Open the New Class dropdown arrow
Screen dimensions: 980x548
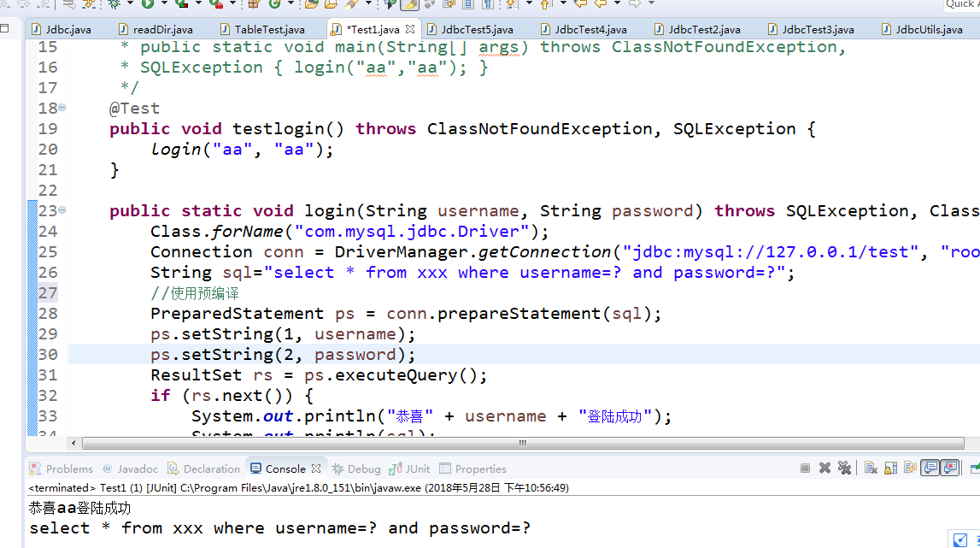pyautogui.click(x=290, y=3)
